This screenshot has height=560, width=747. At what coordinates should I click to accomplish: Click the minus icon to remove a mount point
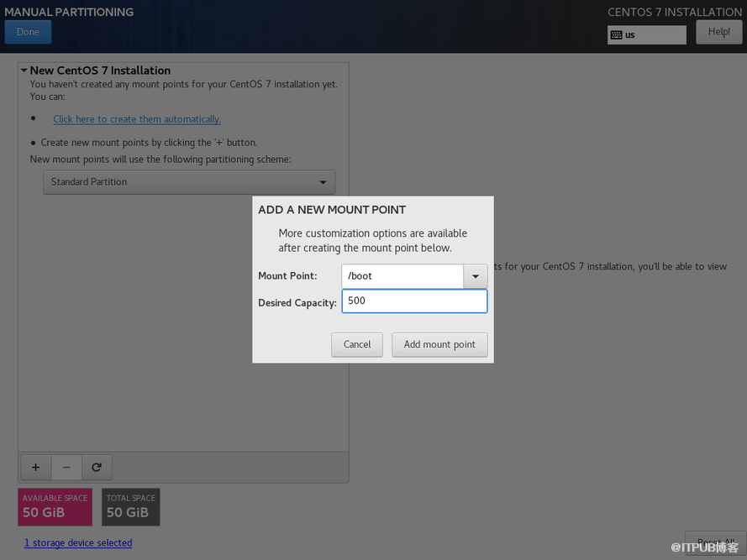66,467
